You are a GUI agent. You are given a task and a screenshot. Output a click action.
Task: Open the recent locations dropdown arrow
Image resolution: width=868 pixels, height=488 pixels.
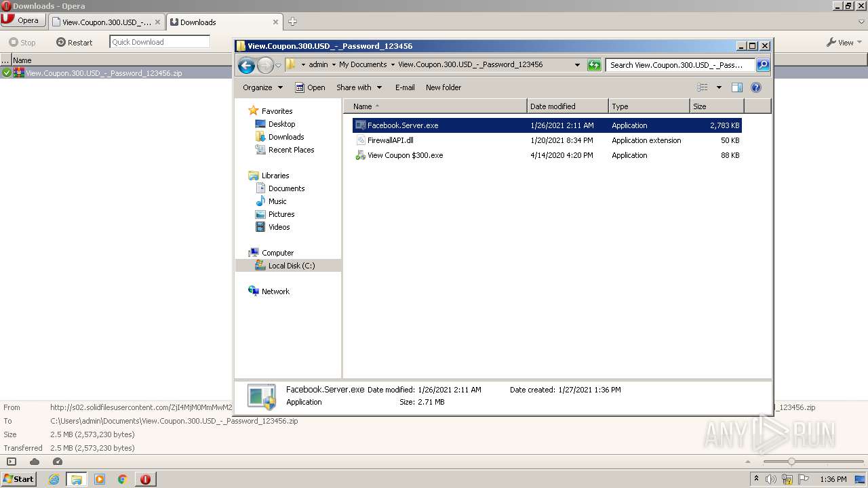[x=278, y=66]
